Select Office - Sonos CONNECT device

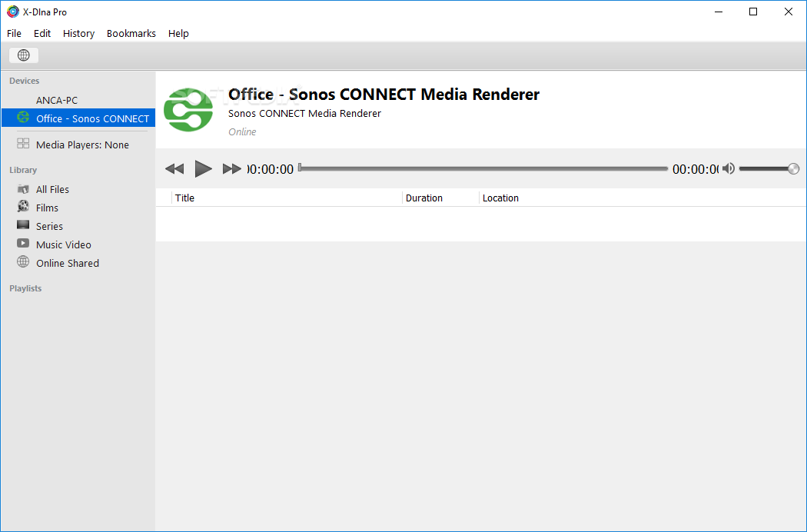pyautogui.click(x=78, y=118)
